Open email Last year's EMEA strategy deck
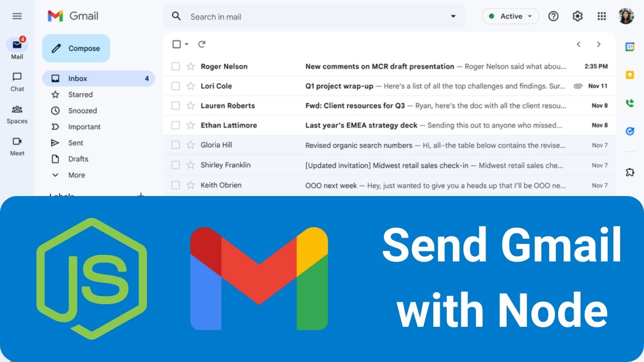 click(x=389, y=125)
